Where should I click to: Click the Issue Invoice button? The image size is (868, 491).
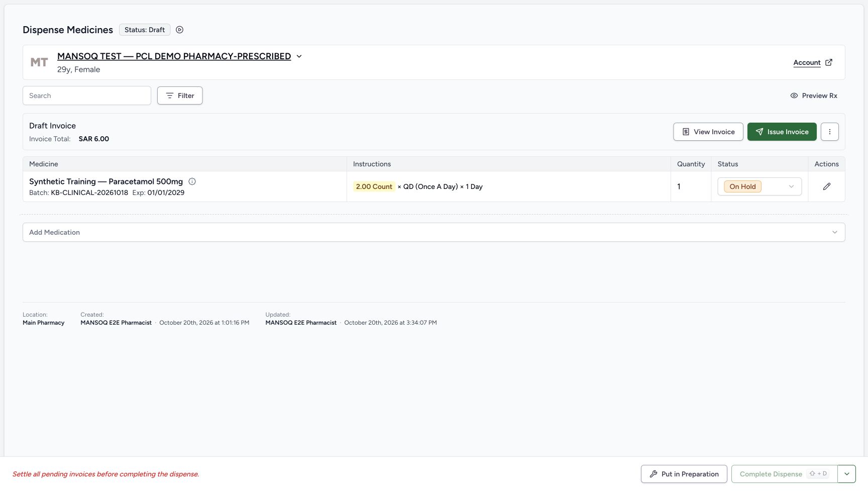coord(782,132)
